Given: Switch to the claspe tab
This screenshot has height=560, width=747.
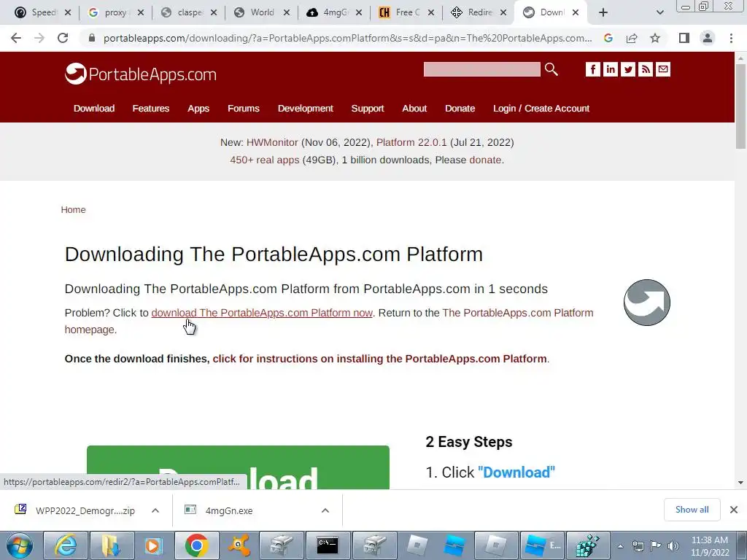Looking at the screenshot, I should [x=189, y=12].
